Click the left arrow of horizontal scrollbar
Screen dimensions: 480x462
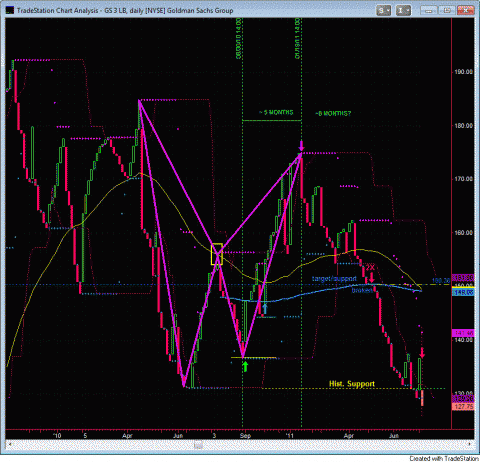pos(9,444)
